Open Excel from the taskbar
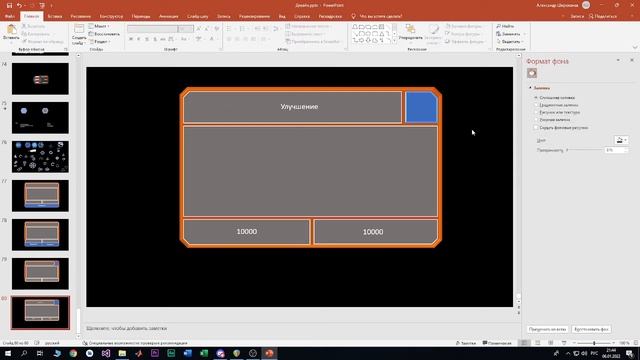The width and height of the screenshot is (640, 360). click(x=204, y=353)
